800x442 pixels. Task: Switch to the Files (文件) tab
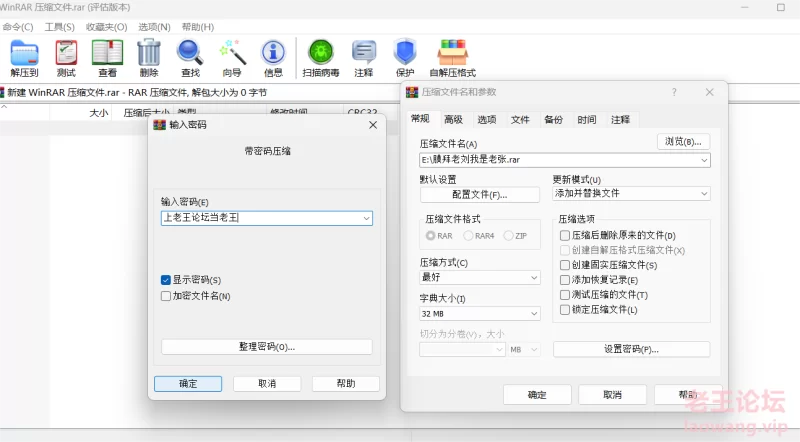coord(520,120)
